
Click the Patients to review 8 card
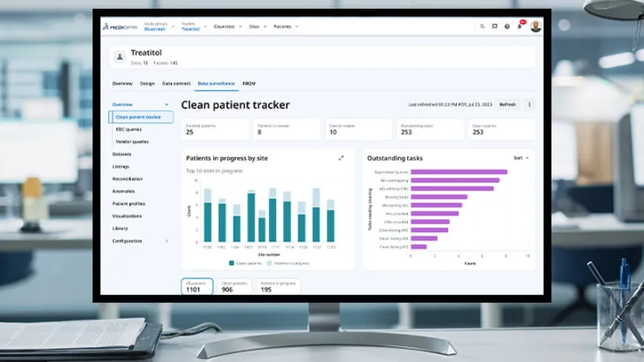(x=286, y=129)
